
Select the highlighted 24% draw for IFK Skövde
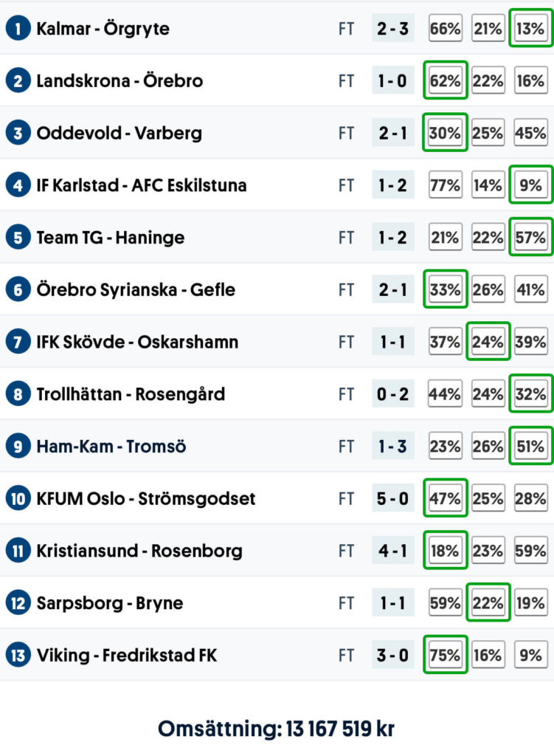pyautogui.click(x=488, y=342)
